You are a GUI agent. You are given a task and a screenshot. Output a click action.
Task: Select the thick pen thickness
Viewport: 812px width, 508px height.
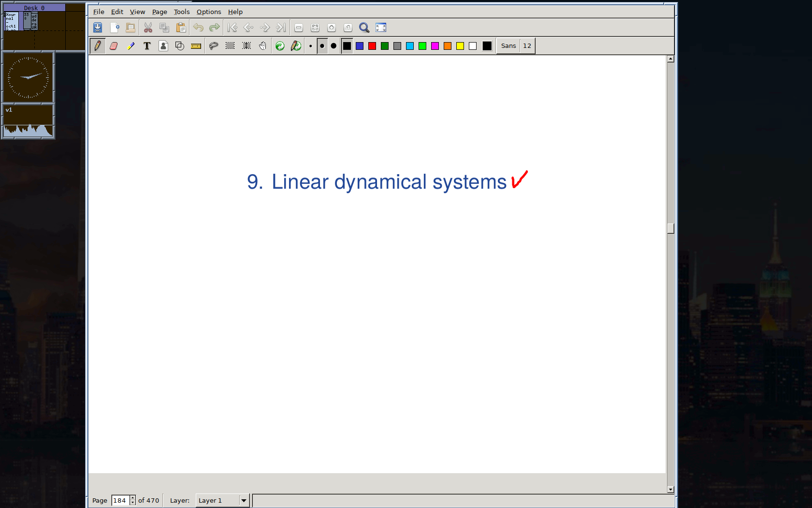[x=333, y=46]
